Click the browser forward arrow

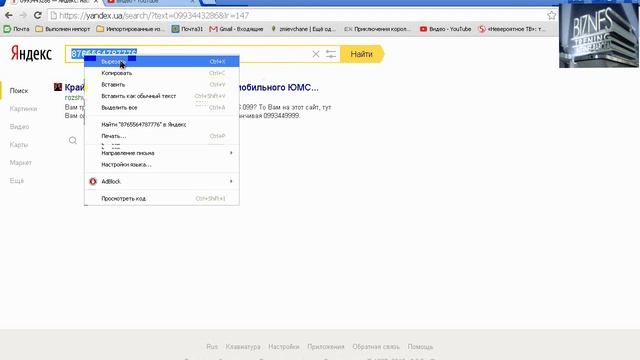pos(23,16)
